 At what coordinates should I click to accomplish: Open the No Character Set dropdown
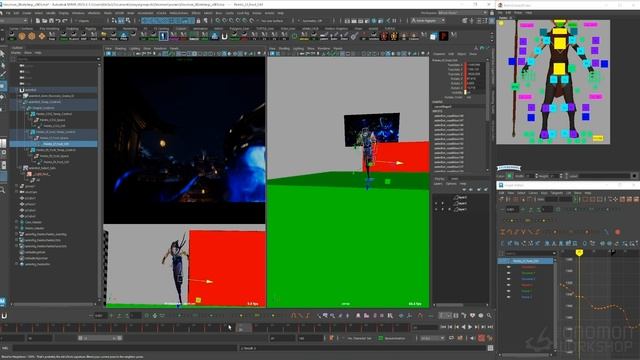coord(359,338)
